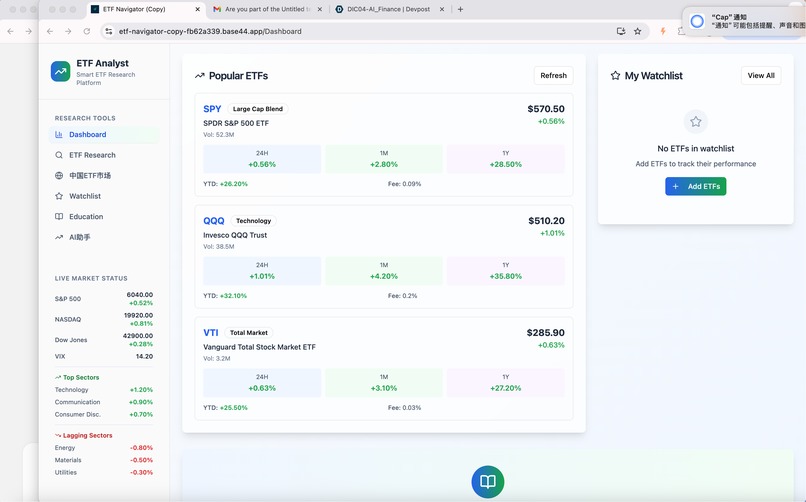The height and width of the screenshot is (502, 806).
Task: Open Dashboard in the sidebar
Action: 104,135
